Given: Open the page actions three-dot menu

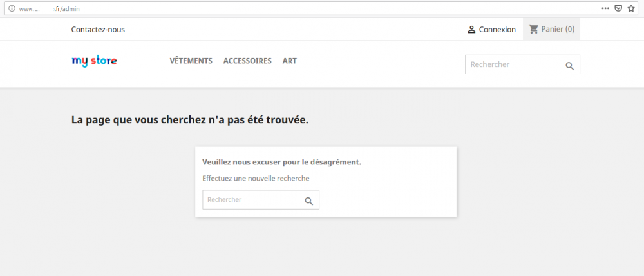Looking at the screenshot, I should pyautogui.click(x=605, y=8).
